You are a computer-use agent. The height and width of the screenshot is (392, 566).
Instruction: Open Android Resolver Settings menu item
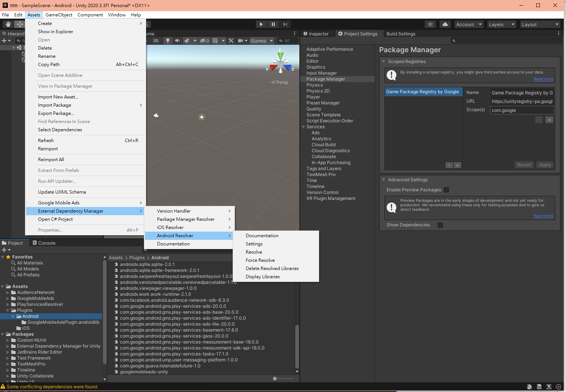(254, 244)
